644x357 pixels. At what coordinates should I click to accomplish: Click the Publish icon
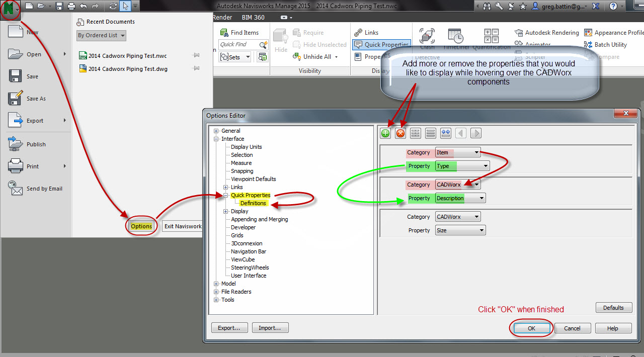pos(16,144)
